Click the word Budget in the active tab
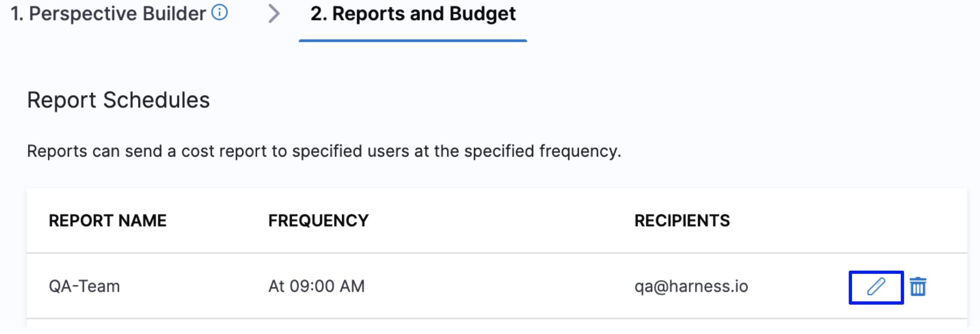The height and width of the screenshot is (334, 980). coord(483,14)
